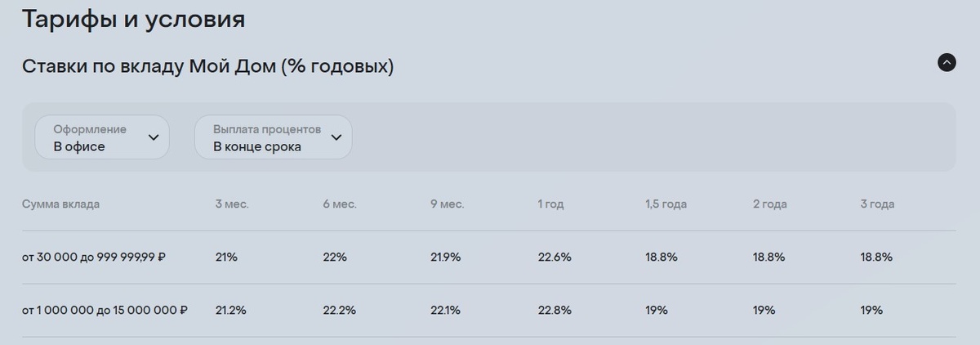Select the 1 год column header
Viewport: 980px width, 345px height.
point(551,204)
